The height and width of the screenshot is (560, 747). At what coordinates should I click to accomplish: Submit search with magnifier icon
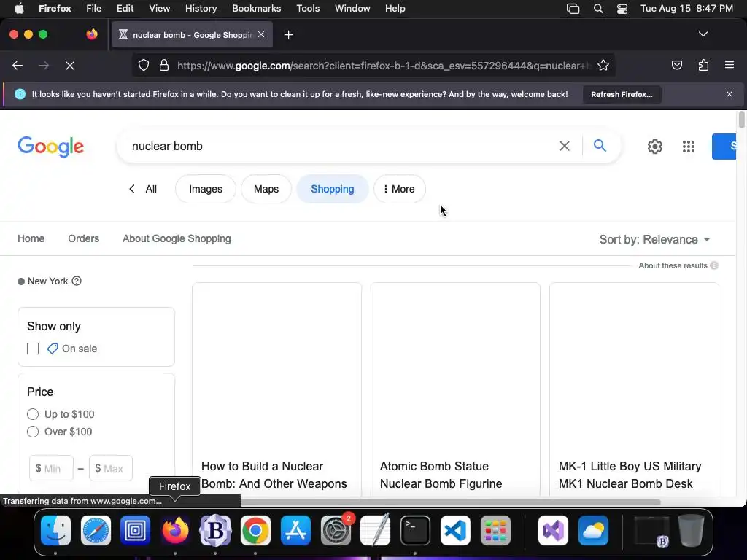[x=600, y=146]
